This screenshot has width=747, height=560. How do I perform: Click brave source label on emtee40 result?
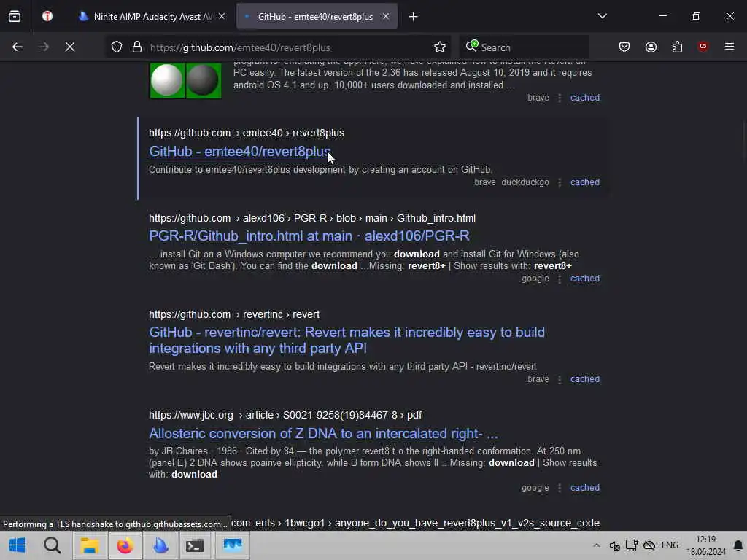click(x=485, y=182)
